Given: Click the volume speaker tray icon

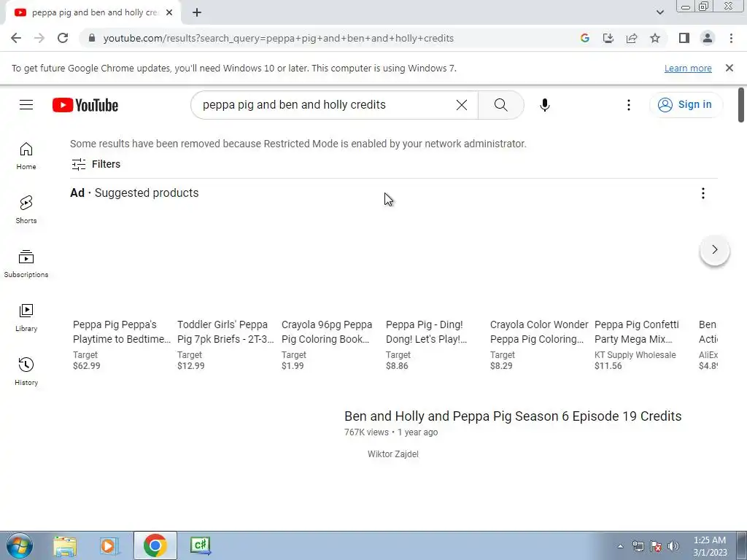Looking at the screenshot, I should [x=673, y=546].
